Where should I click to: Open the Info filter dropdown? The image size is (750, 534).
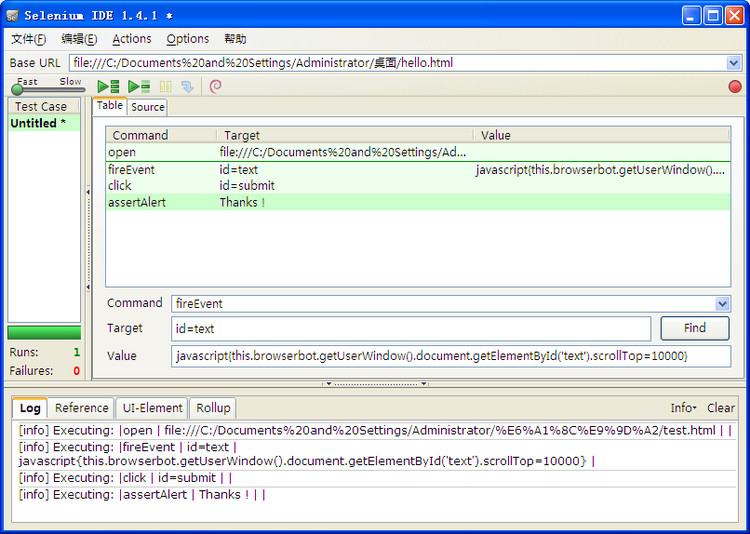(683, 408)
